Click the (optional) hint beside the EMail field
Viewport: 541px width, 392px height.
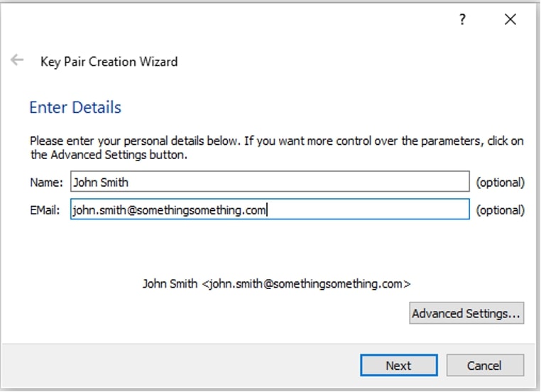[x=500, y=210]
